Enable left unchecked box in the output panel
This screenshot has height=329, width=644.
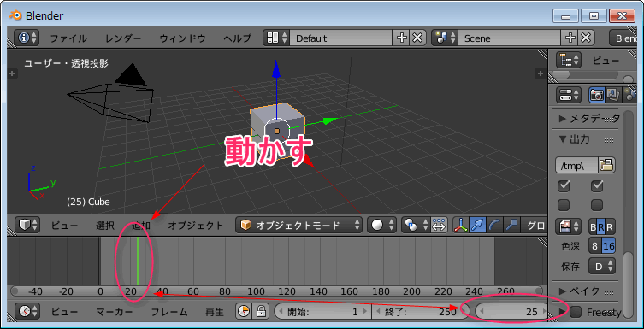(x=564, y=205)
